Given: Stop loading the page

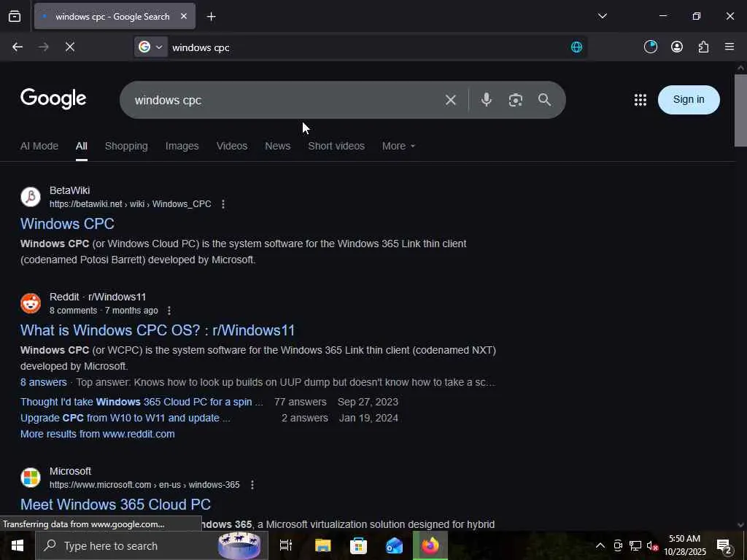Looking at the screenshot, I should click(70, 47).
